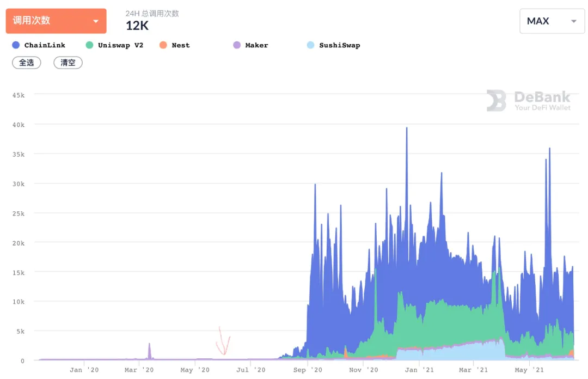588x379 pixels.
Task: Click the SushiSwap light-blue legend dot
Action: pos(310,45)
